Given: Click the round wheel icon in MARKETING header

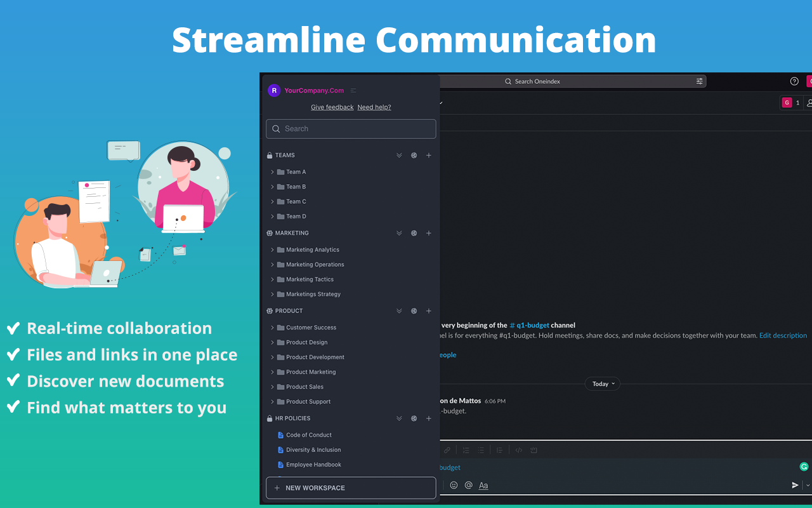Looking at the screenshot, I should pyautogui.click(x=414, y=233).
